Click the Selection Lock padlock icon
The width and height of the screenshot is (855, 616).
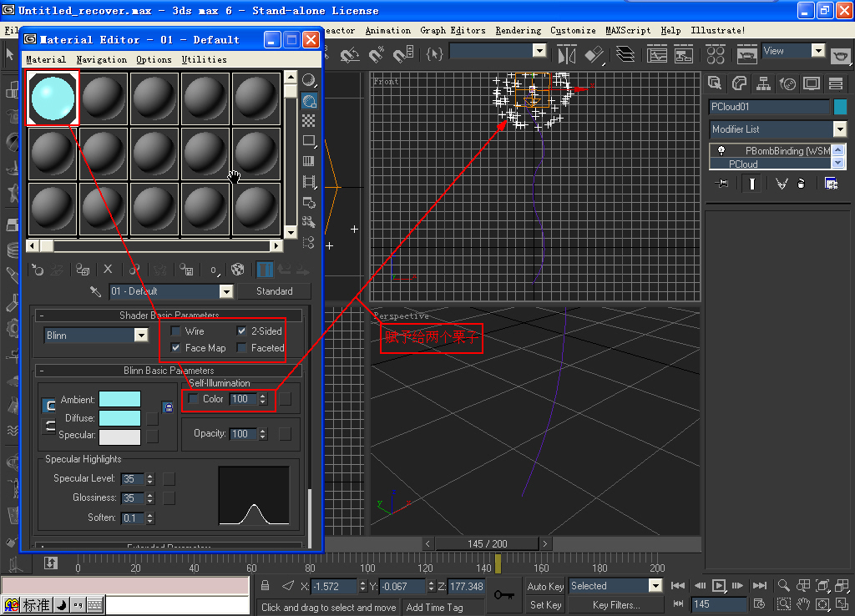(x=265, y=585)
